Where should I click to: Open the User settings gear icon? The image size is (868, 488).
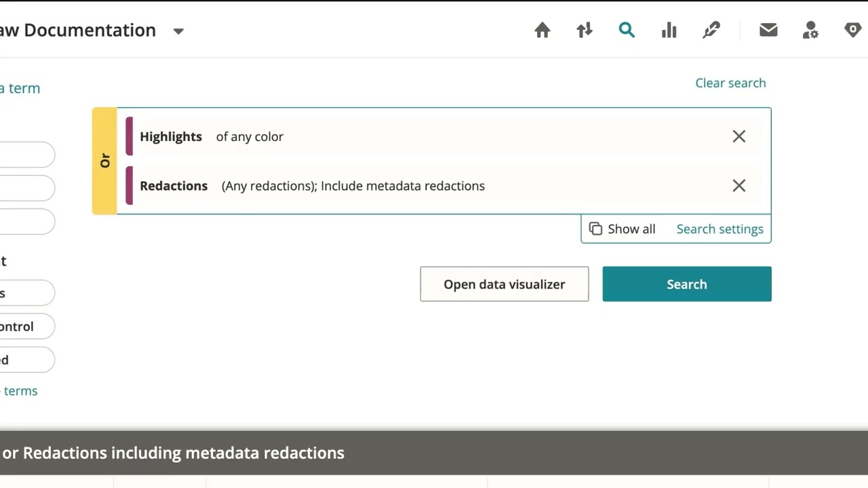[x=810, y=30]
